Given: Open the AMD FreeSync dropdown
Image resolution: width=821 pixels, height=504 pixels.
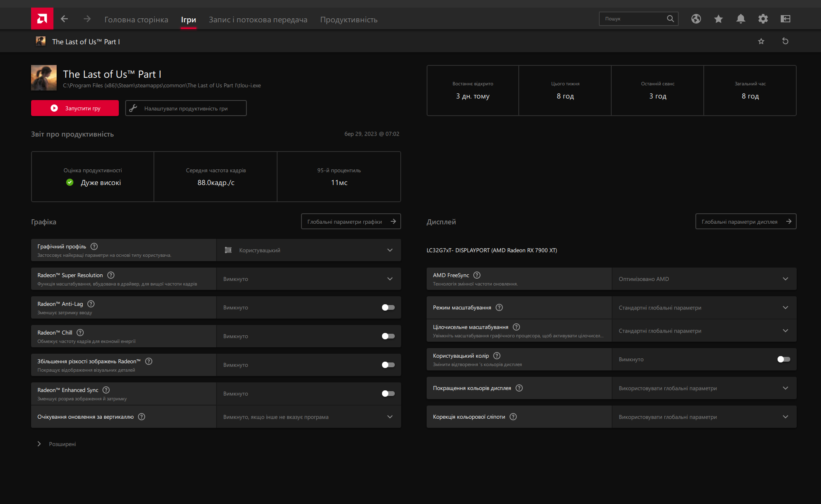Looking at the screenshot, I should click(704, 279).
